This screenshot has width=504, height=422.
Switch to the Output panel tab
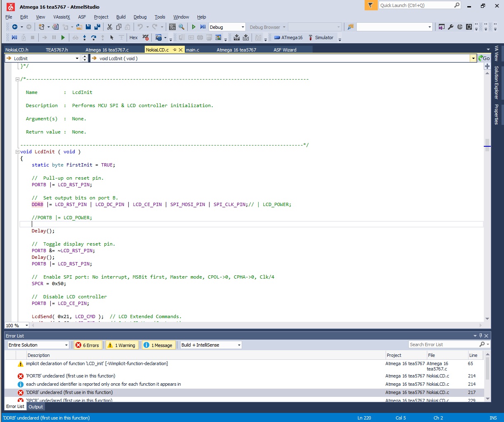click(35, 407)
